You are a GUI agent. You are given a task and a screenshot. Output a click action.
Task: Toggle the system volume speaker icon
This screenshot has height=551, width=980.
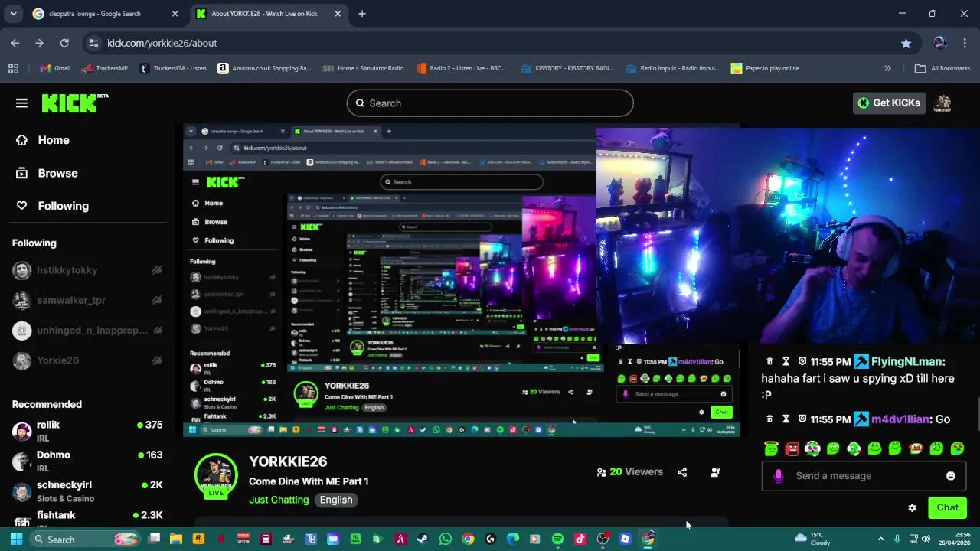[926, 539]
